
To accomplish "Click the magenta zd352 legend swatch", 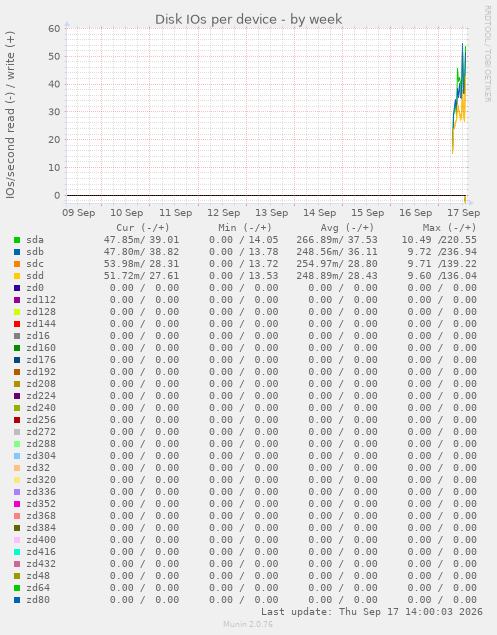I will click(17, 504).
